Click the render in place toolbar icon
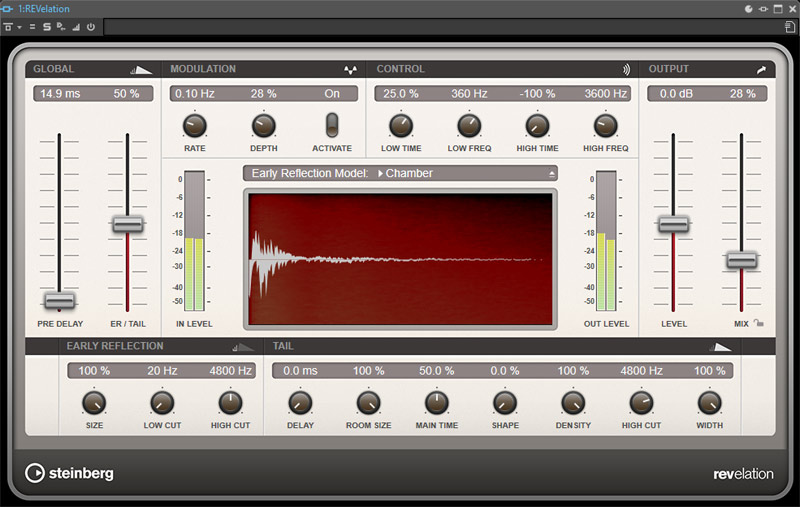This screenshot has width=800, height=507. pos(61,27)
